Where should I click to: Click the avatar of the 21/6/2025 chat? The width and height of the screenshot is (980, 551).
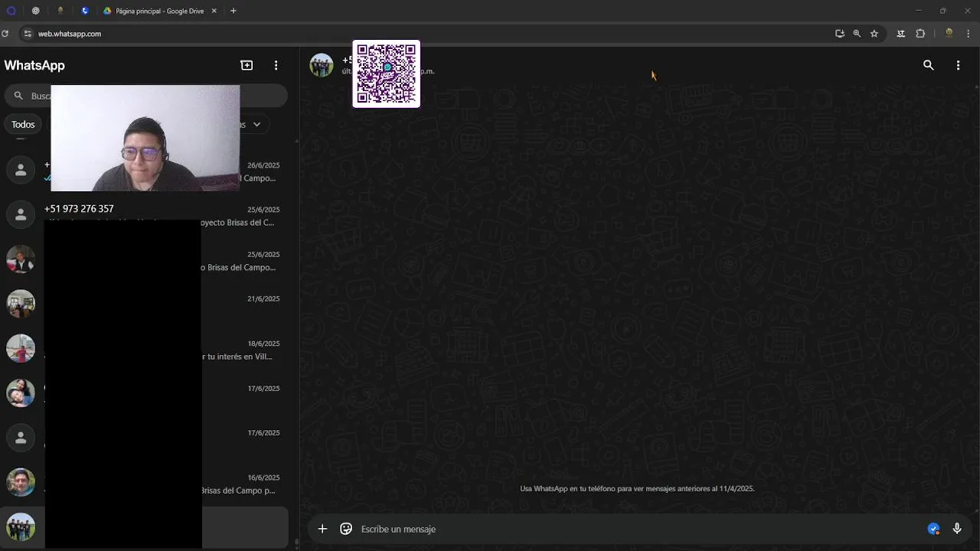point(21,304)
